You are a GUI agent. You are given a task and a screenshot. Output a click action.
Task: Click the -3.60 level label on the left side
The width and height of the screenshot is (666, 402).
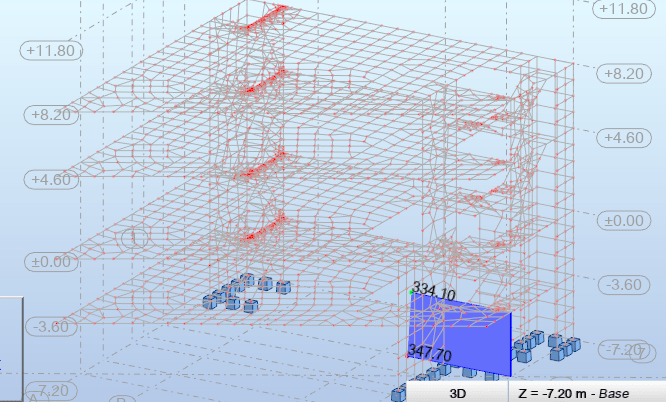click(51, 327)
